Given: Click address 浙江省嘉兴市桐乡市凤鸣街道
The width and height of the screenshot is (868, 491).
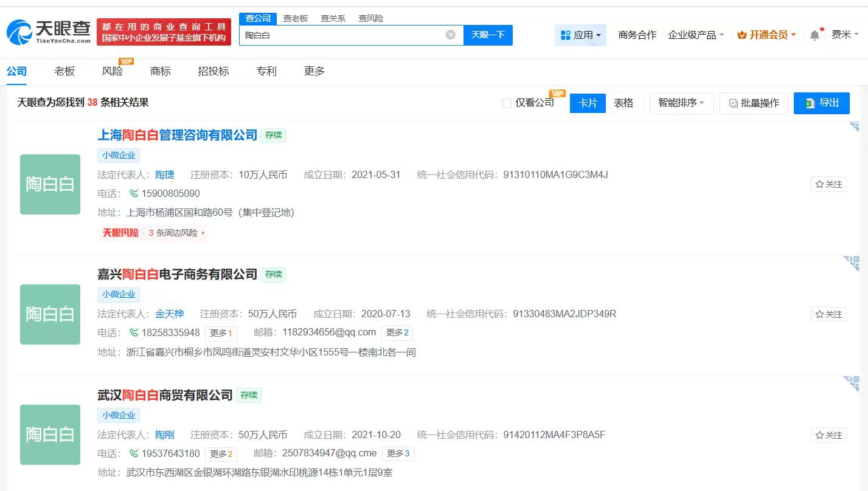Looking at the screenshot, I should pos(271,352).
